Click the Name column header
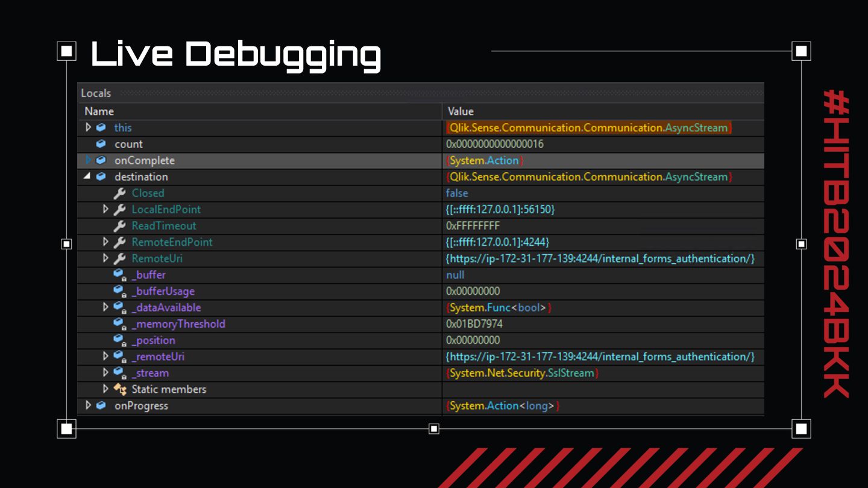The image size is (868, 488). tap(260, 111)
